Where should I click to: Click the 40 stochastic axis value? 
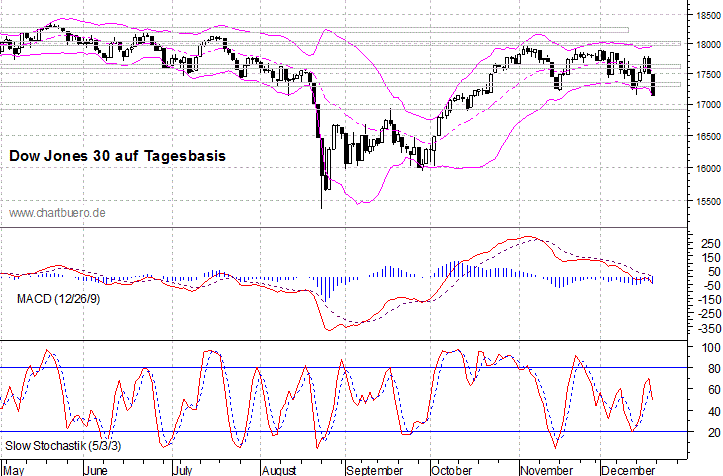point(714,411)
